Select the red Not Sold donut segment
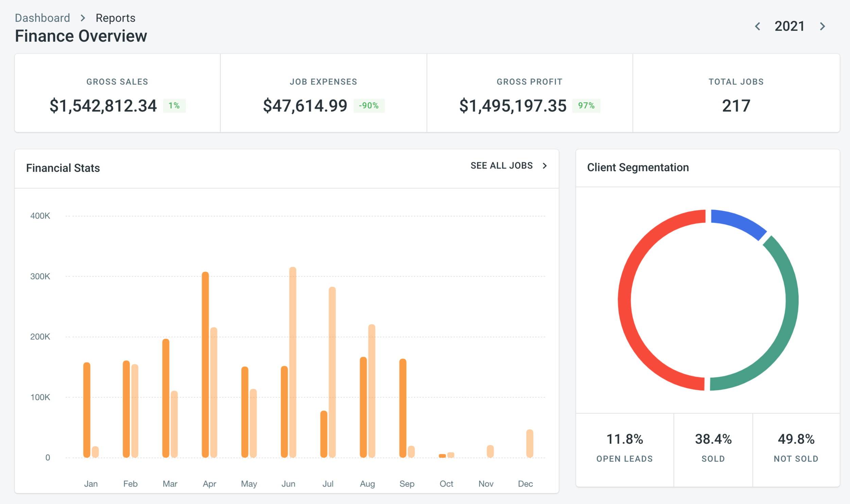850x504 pixels. pos(625,301)
